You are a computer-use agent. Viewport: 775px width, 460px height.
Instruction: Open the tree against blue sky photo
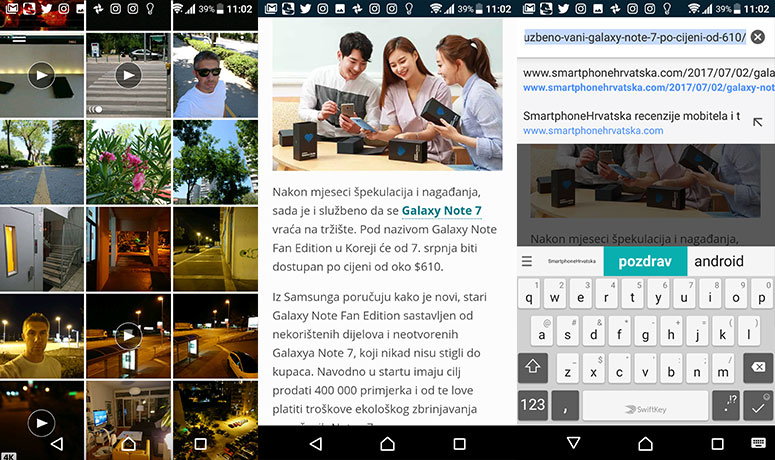coord(215,162)
